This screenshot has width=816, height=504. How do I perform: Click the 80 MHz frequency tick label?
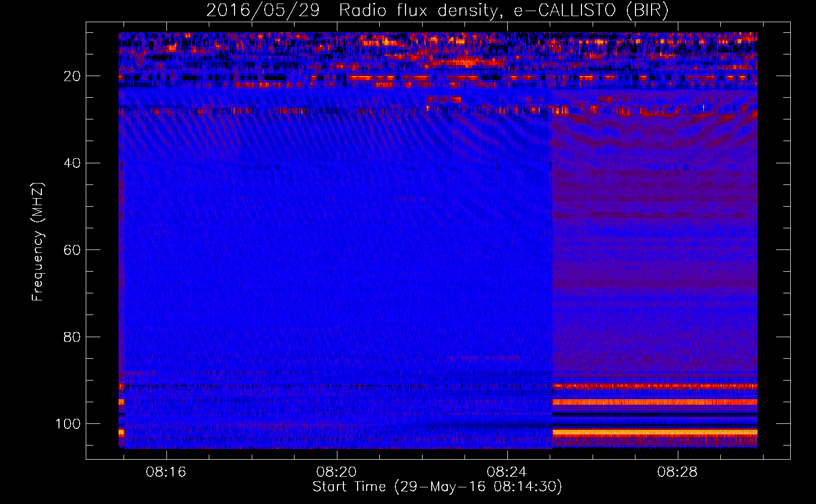pos(72,337)
